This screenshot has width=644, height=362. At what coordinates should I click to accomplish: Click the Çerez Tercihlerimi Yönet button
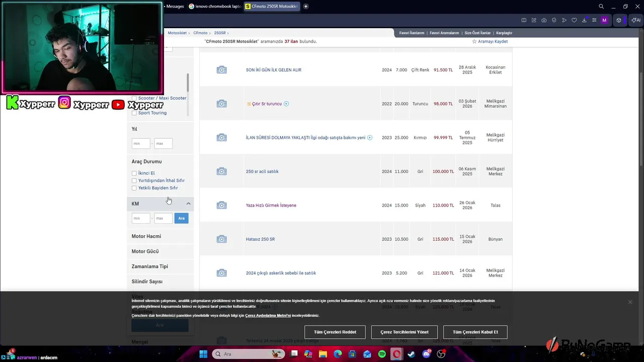point(405,332)
